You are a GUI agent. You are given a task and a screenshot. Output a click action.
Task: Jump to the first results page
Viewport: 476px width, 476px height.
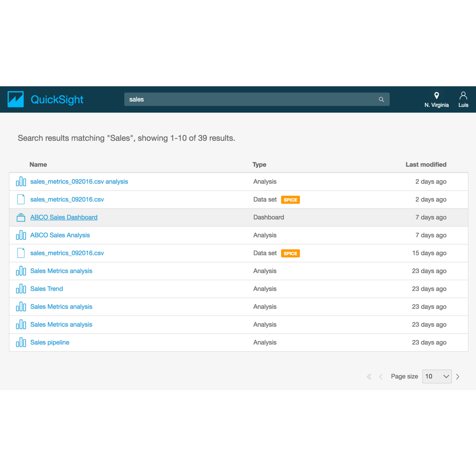(369, 376)
